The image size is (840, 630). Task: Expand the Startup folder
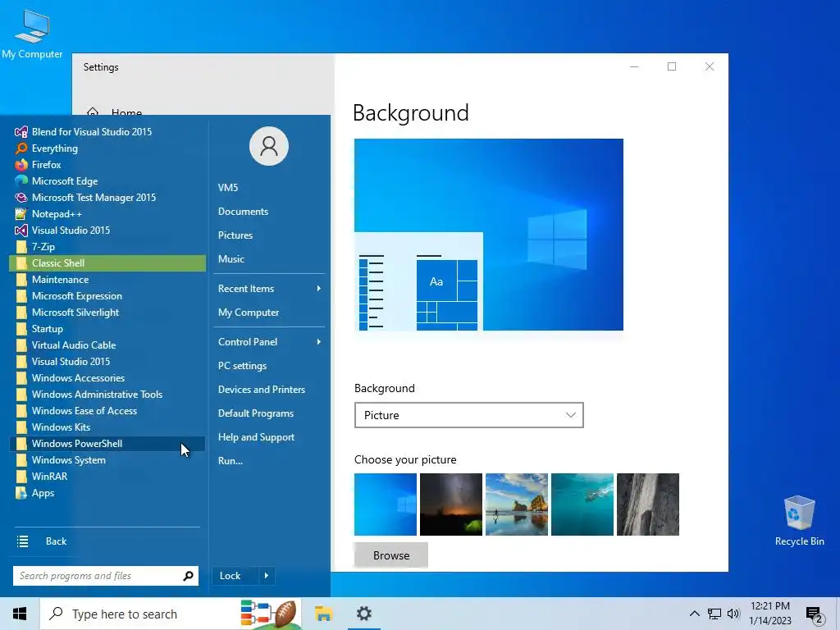tap(107, 329)
